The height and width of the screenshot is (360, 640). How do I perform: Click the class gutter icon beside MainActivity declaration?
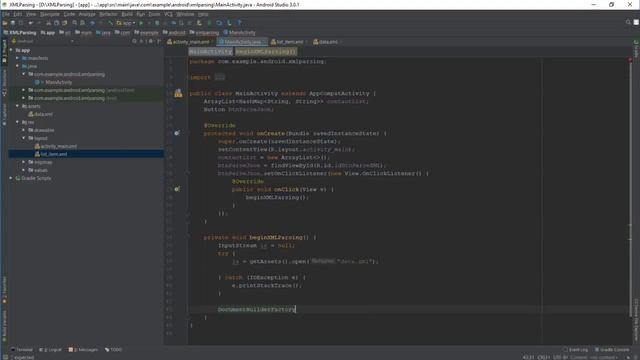[178, 93]
